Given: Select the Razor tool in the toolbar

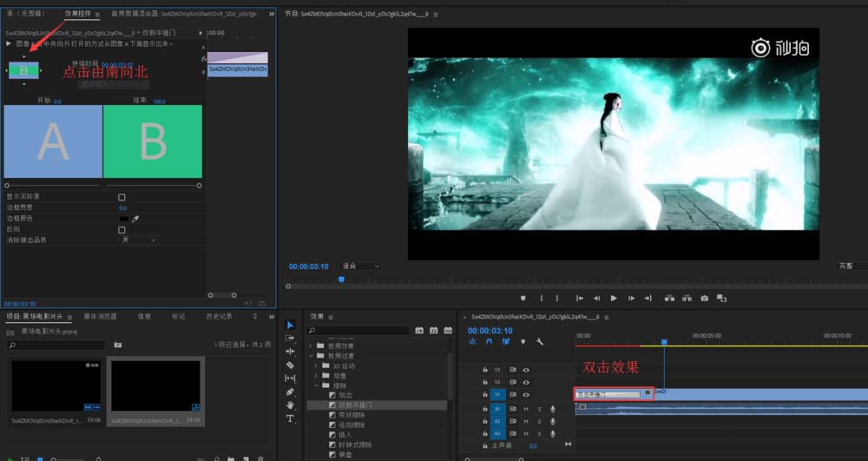Looking at the screenshot, I should [x=290, y=366].
